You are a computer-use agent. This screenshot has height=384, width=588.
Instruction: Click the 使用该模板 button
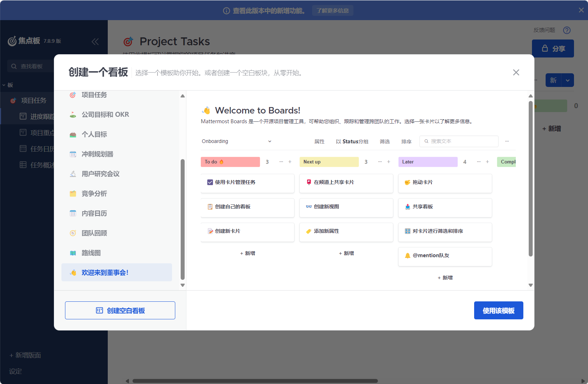coord(498,310)
